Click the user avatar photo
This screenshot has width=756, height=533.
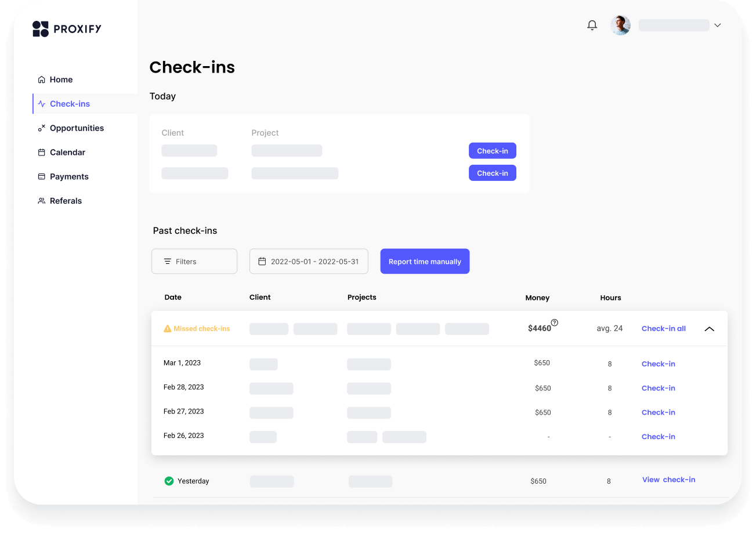click(620, 25)
